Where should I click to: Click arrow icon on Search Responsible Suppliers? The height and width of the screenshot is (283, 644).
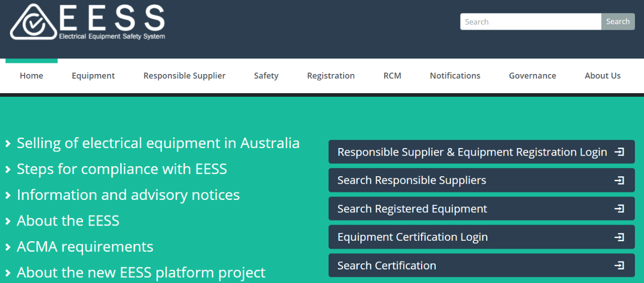point(620,180)
